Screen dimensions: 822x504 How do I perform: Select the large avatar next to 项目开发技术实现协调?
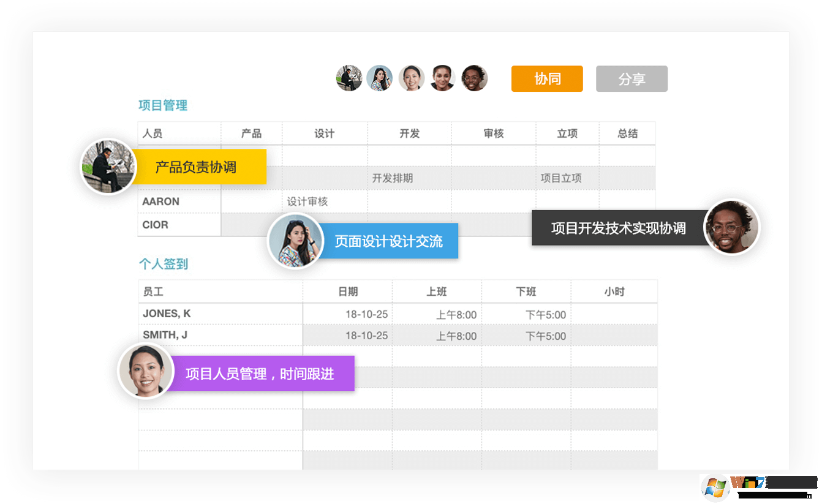731,228
